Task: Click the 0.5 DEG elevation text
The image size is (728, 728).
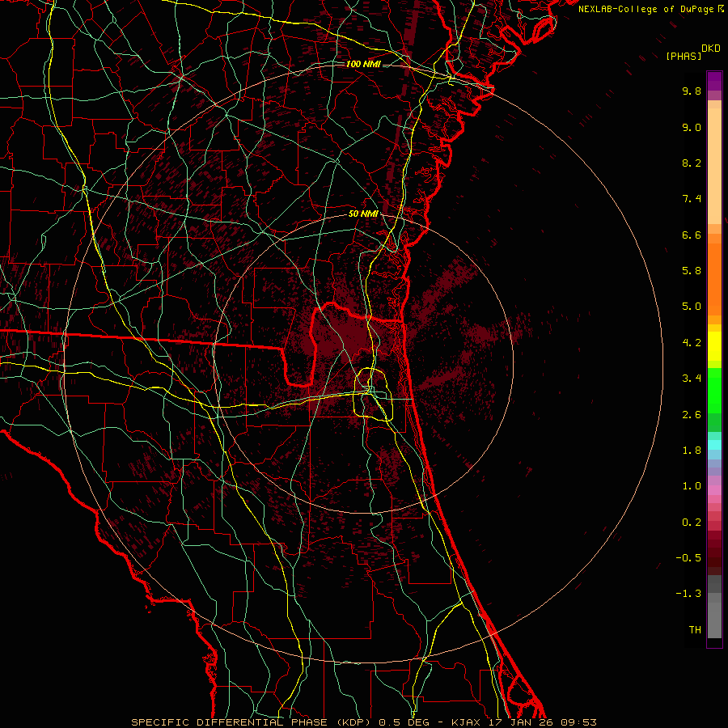Action: click(x=403, y=722)
